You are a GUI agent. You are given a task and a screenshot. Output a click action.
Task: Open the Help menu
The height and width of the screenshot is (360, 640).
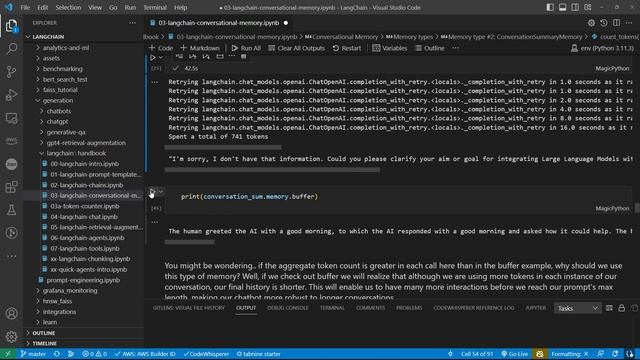(180, 7)
